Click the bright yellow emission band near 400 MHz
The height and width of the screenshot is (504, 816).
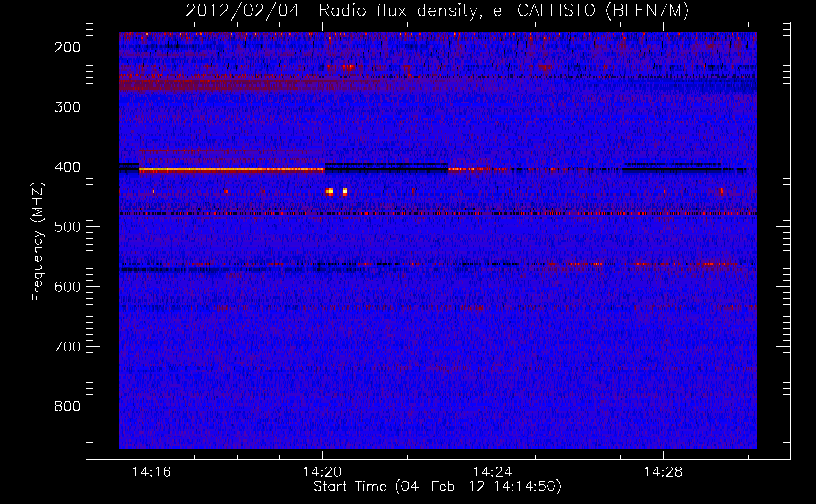pos(231,170)
